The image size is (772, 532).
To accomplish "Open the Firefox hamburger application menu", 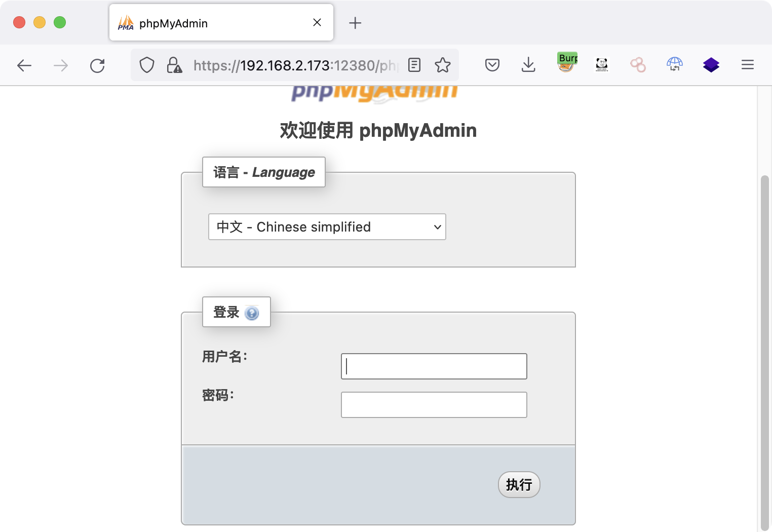I will [747, 65].
